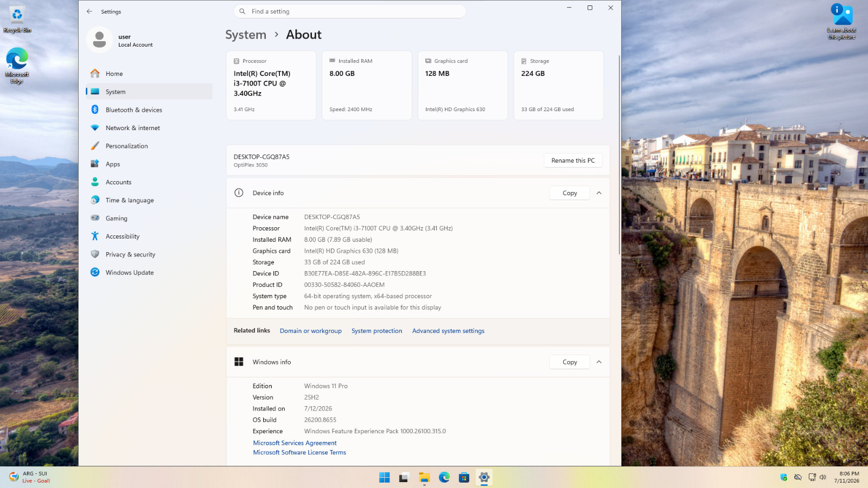Open Privacy & security settings
The width and height of the screenshot is (868, 488).
click(149, 254)
